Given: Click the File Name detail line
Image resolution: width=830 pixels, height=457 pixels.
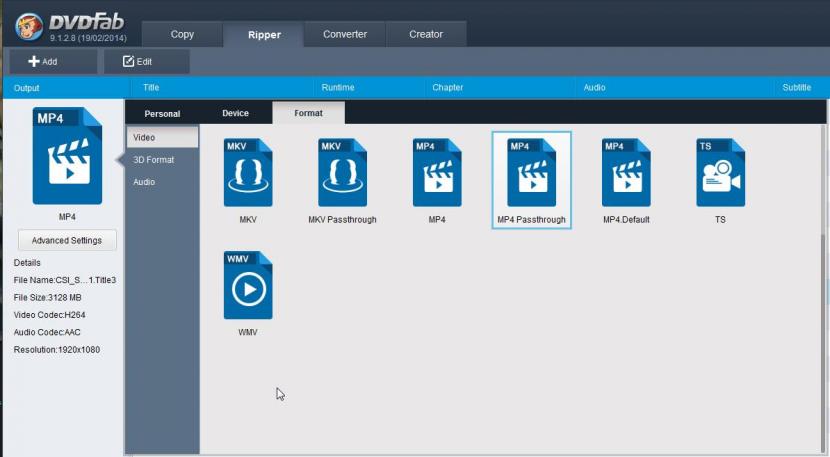Looking at the screenshot, I should pyautogui.click(x=65, y=280).
